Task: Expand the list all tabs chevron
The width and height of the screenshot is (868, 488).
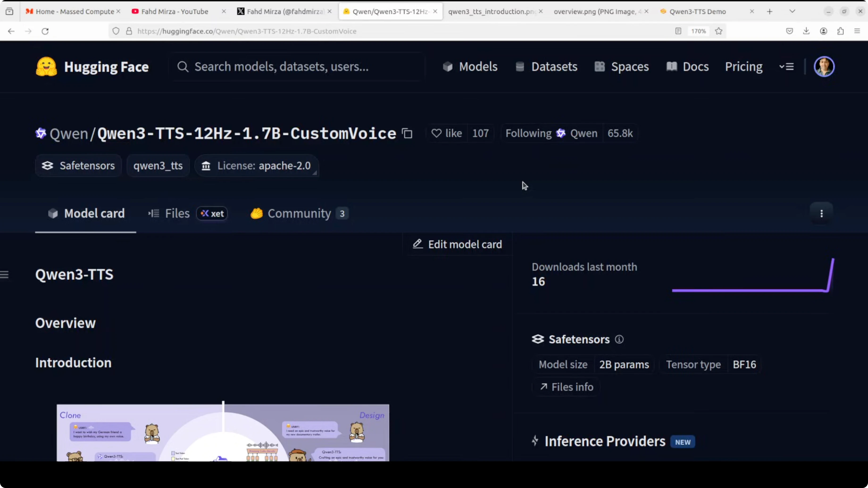Action: pos(792,12)
